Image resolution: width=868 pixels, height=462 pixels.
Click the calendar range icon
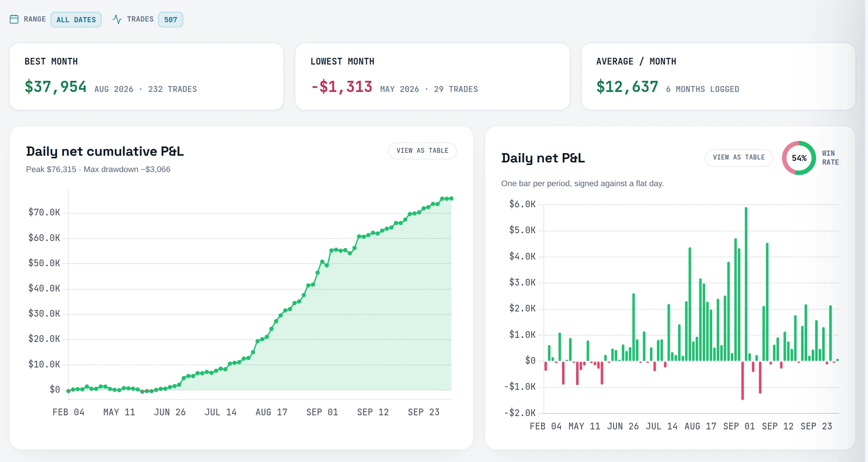point(14,19)
